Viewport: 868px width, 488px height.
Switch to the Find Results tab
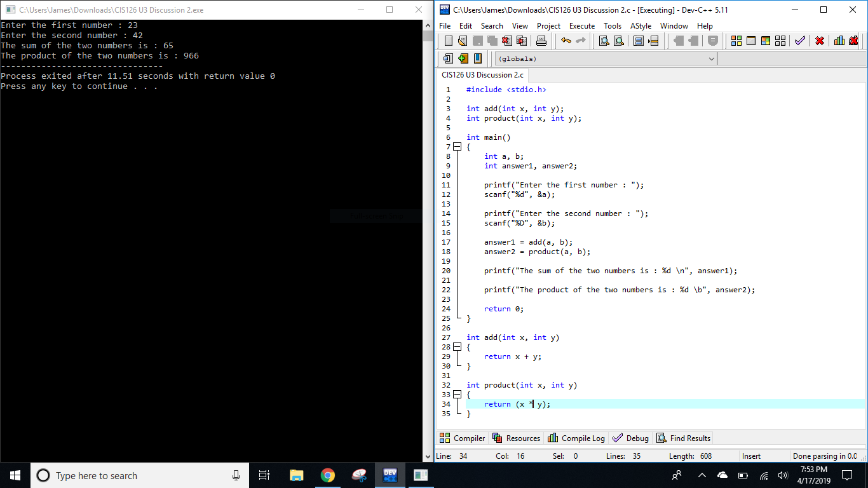684,438
